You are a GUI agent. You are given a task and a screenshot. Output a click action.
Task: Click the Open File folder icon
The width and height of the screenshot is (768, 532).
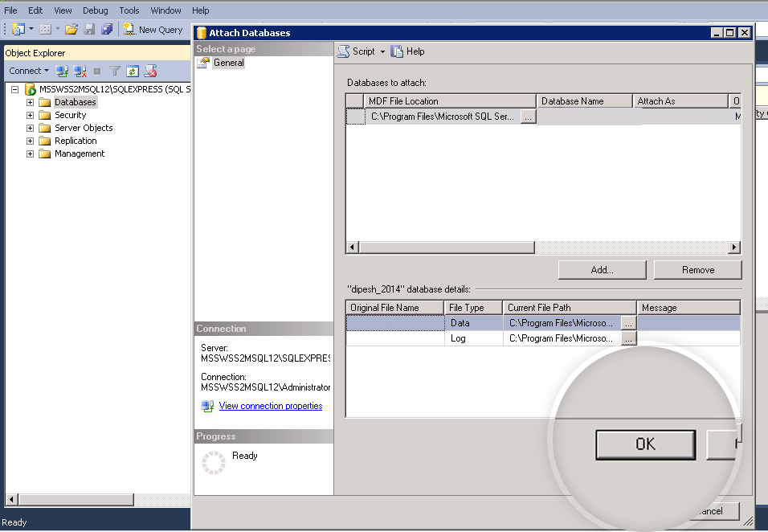tap(71, 30)
